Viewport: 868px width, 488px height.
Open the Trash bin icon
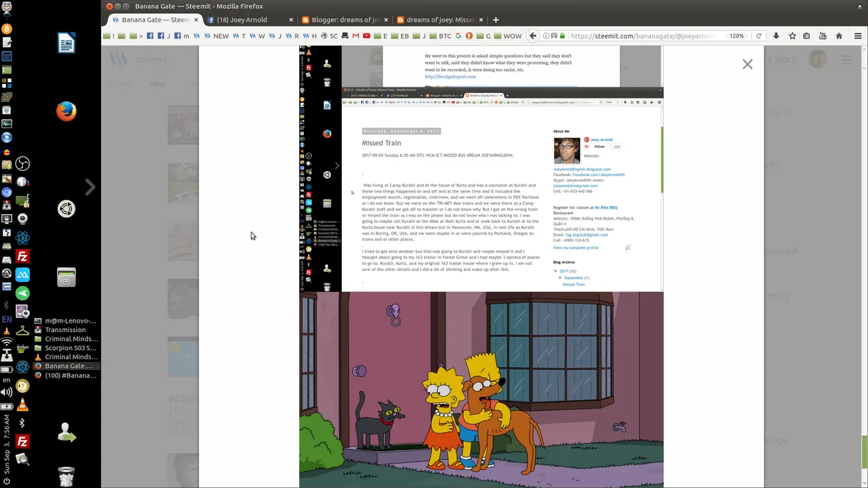point(66,476)
